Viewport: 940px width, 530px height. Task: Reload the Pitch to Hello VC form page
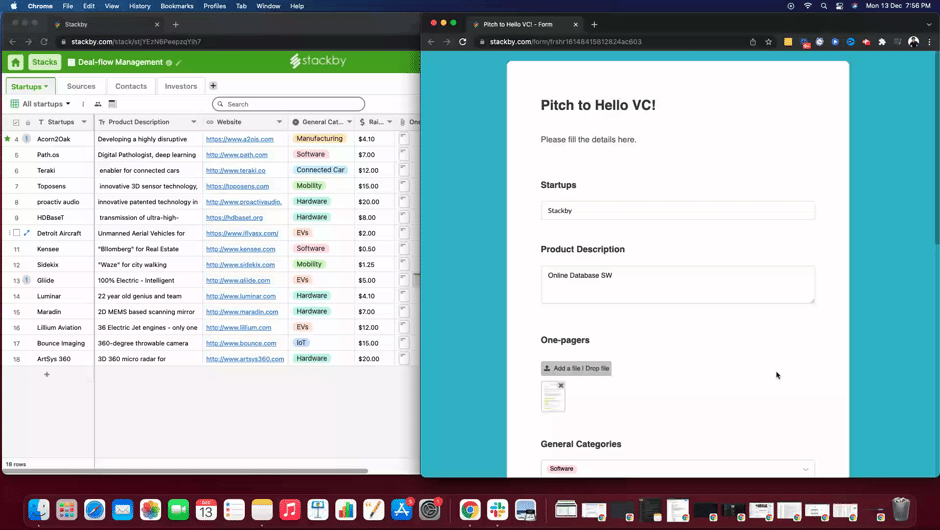[x=462, y=42]
